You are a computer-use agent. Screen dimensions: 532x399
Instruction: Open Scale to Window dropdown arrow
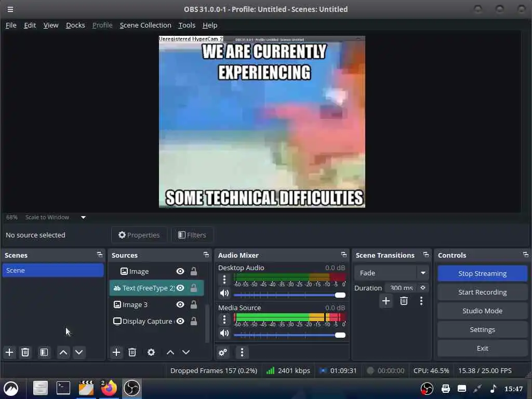[83, 217]
